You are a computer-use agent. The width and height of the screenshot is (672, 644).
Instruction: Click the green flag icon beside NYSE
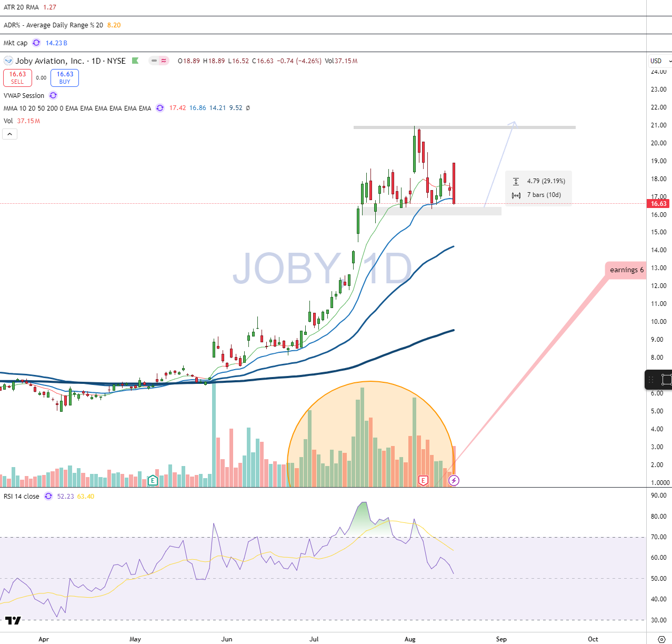point(135,61)
